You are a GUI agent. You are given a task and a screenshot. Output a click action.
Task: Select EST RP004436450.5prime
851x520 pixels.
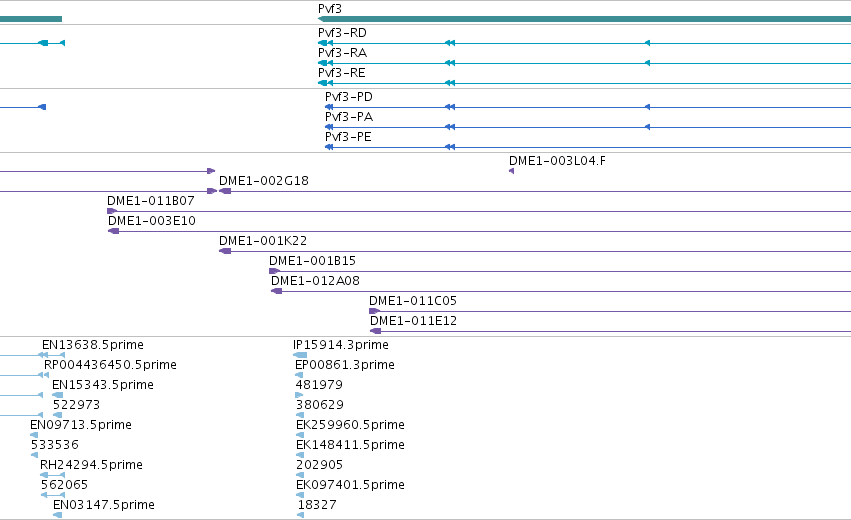[110, 365]
